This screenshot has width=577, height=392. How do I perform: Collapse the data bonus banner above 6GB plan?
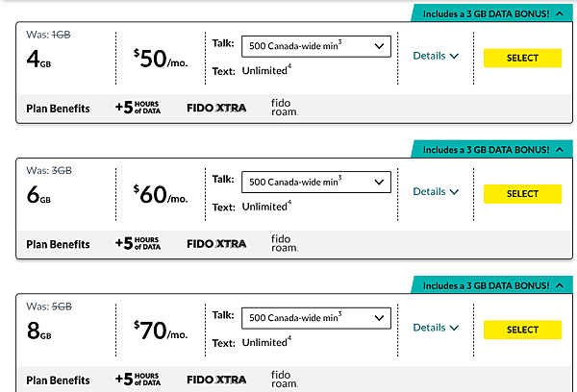[560, 150]
